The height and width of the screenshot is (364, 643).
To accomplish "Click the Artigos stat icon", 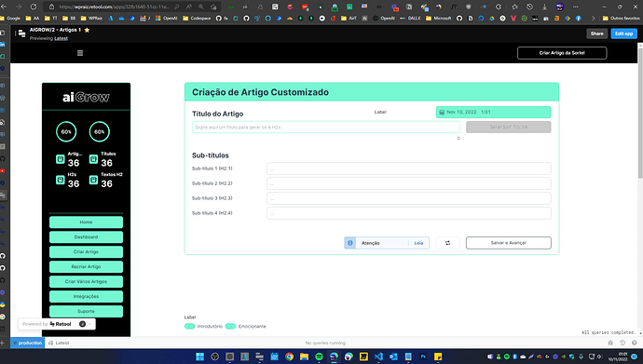I will tap(61, 159).
